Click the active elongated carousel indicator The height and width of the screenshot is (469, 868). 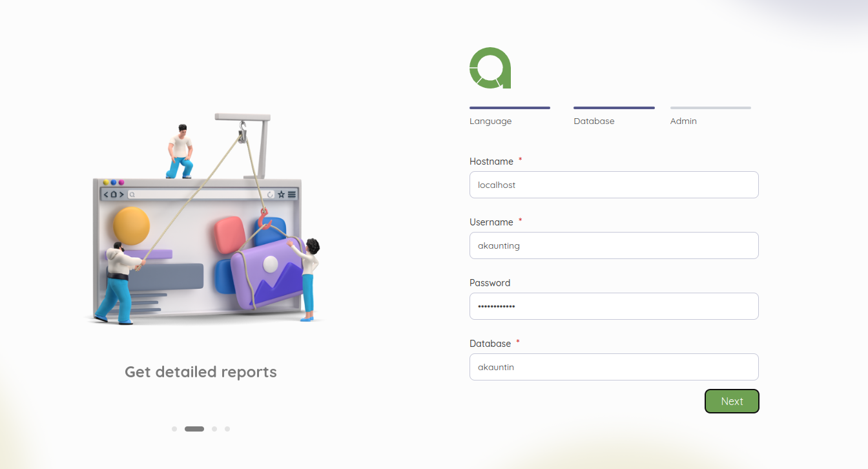[194, 429]
